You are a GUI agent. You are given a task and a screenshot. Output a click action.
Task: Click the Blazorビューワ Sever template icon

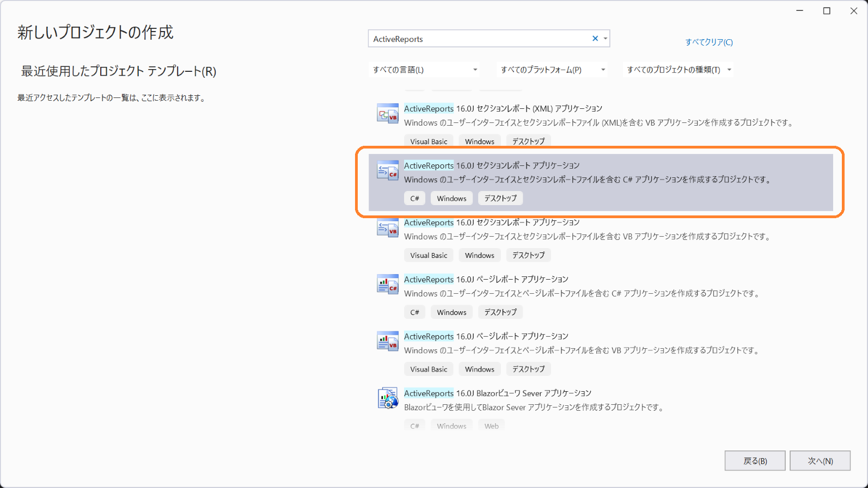(x=388, y=398)
